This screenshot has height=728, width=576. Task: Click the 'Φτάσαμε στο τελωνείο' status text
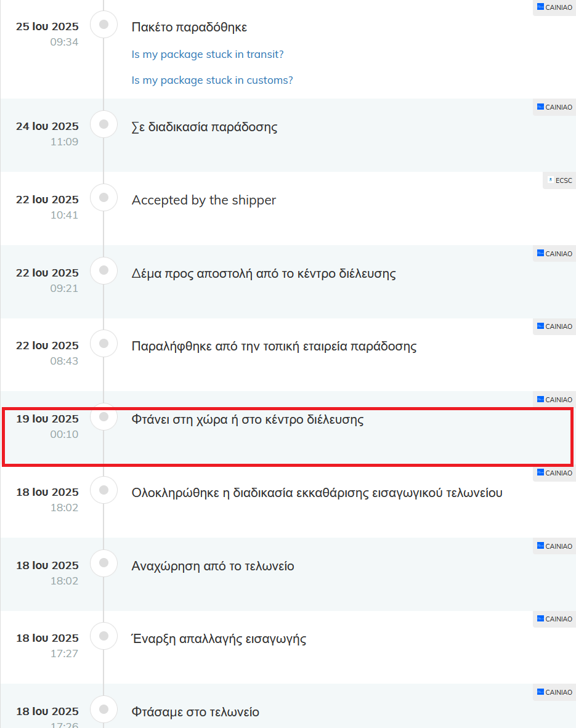coord(195,712)
